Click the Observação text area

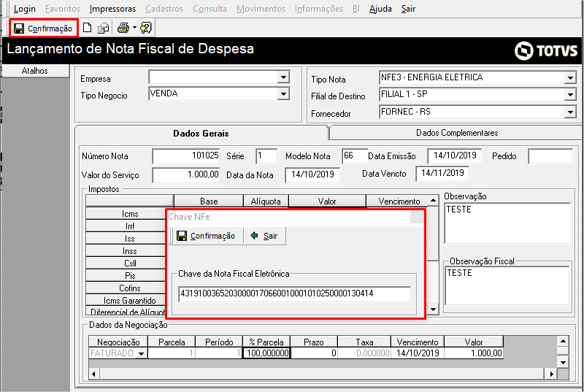pyautogui.click(x=507, y=223)
